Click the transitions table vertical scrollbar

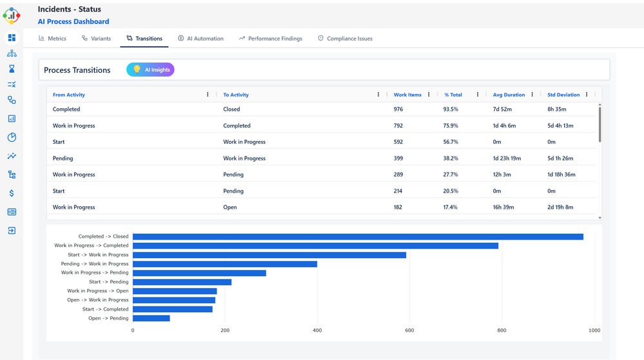click(x=600, y=124)
